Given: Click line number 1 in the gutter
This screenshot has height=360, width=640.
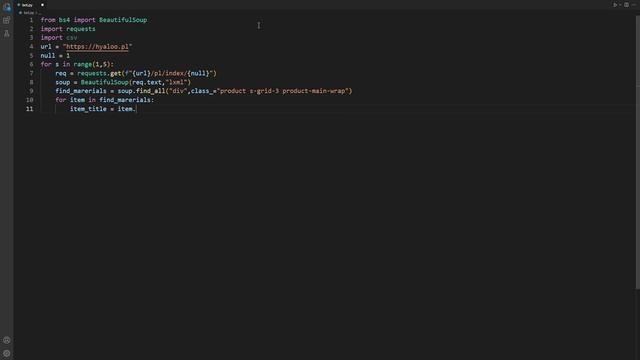Looking at the screenshot, I should tap(31, 20).
